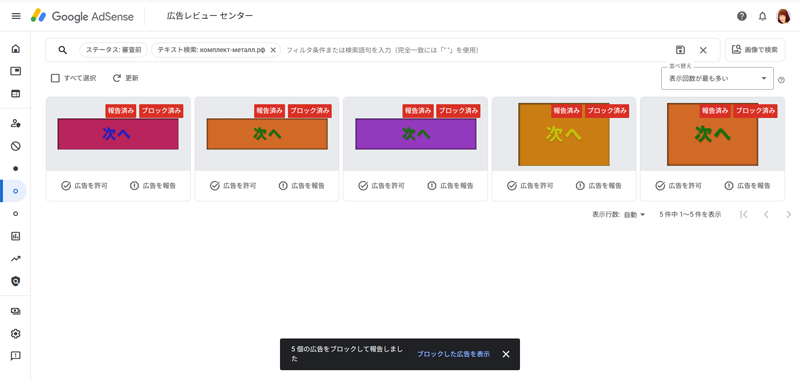Open the Account settings gear icon
Screen dimensions: 800x381
[x=16, y=334]
